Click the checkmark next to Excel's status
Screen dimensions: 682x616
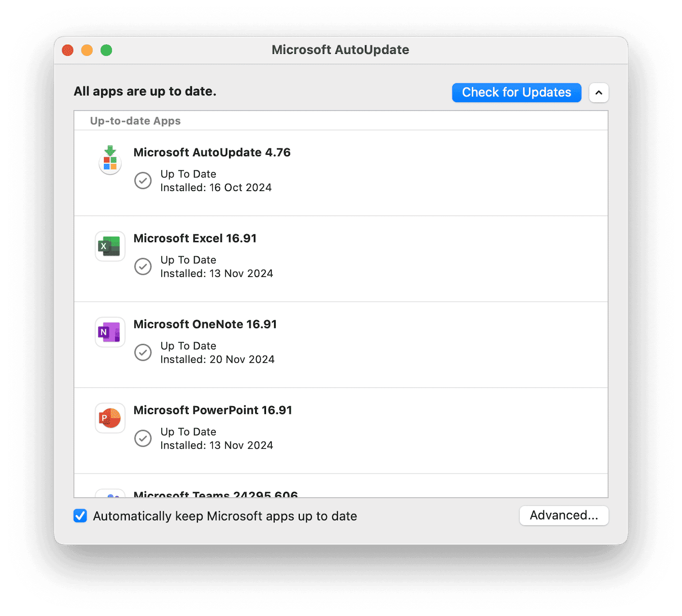pos(143,267)
